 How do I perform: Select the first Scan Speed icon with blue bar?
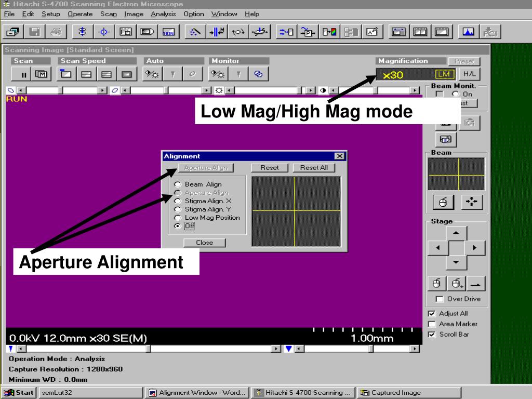click(66, 74)
